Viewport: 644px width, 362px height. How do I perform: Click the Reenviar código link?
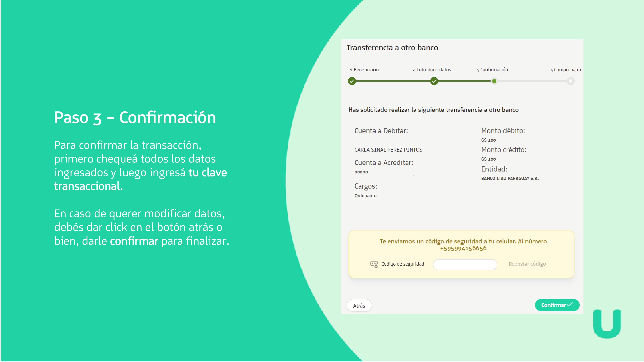pos(527,264)
